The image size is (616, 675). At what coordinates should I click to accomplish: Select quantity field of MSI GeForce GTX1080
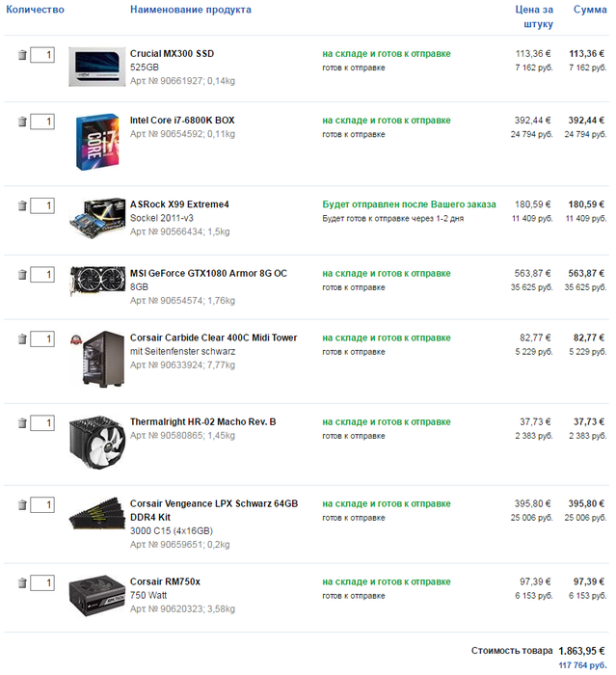click(x=41, y=275)
